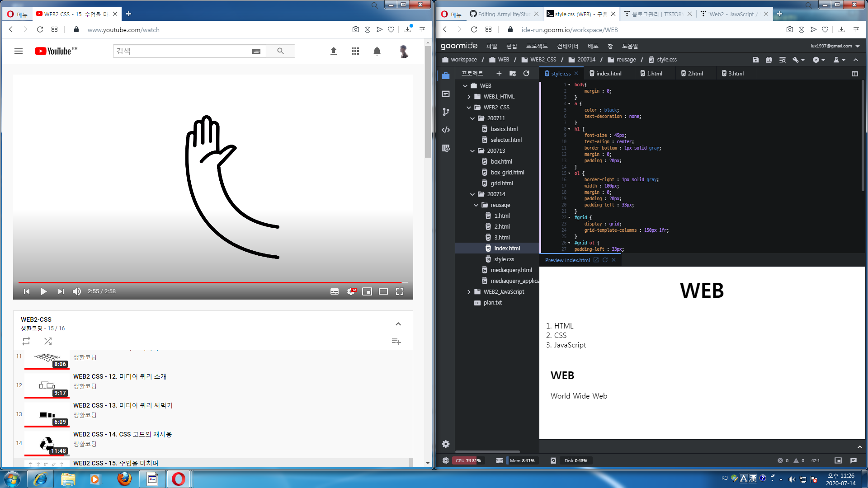This screenshot has height=488, width=868.
Task: Open YouTube apps grid icon
Action: [x=355, y=51]
